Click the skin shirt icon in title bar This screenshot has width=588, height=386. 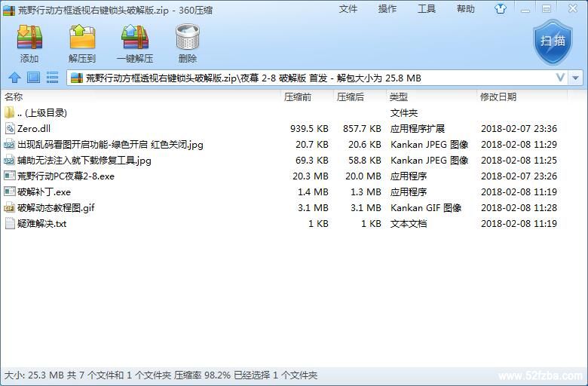pos(500,8)
